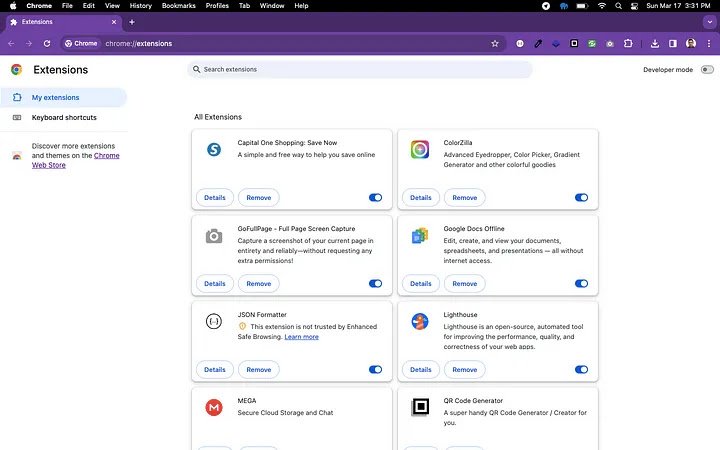Click the QR Code Generator card icon
720x450 pixels.
[420, 407]
